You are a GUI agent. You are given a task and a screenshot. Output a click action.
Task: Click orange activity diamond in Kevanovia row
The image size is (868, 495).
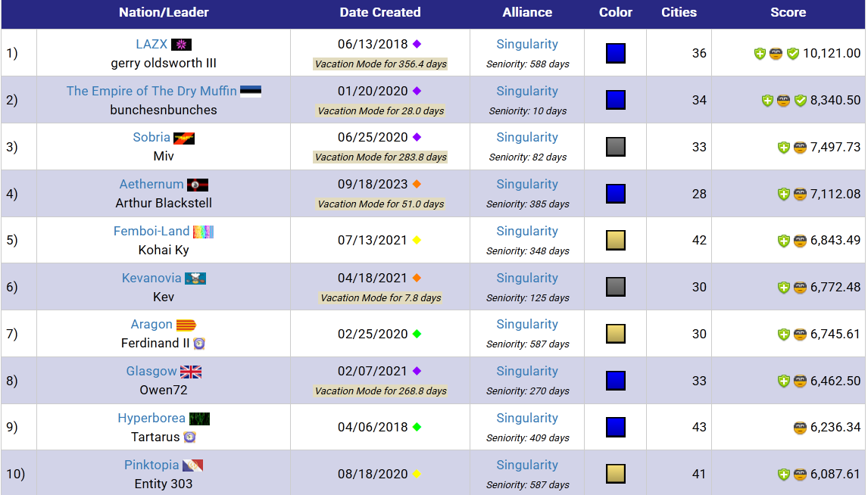pos(417,279)
